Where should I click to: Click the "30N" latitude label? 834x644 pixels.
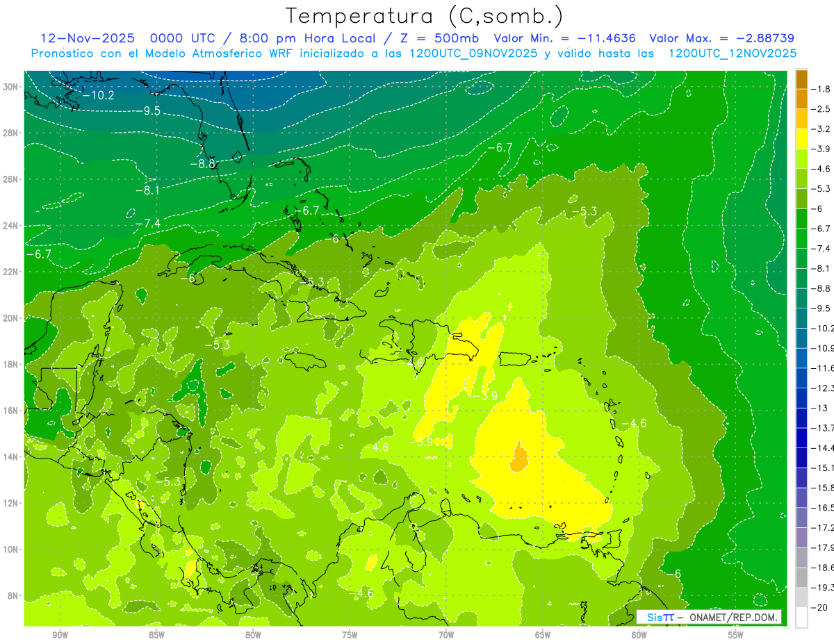click(x=12, y=87)
